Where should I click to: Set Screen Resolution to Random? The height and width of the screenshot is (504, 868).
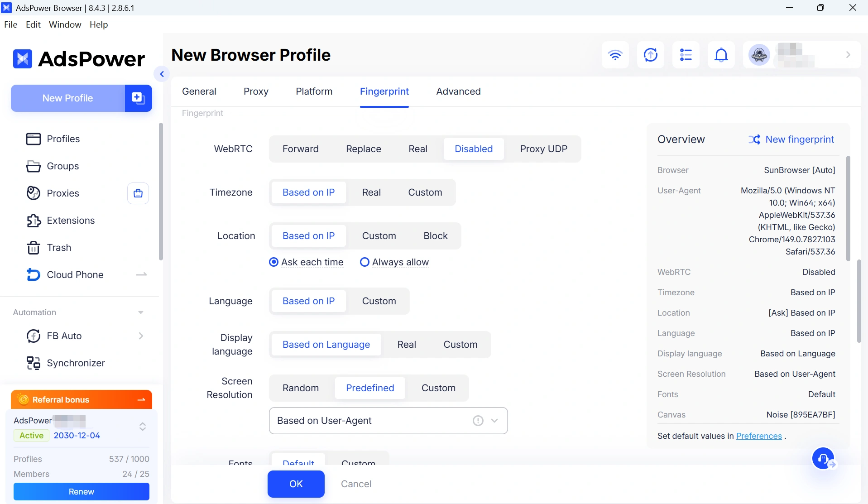[x=301, y=388]
